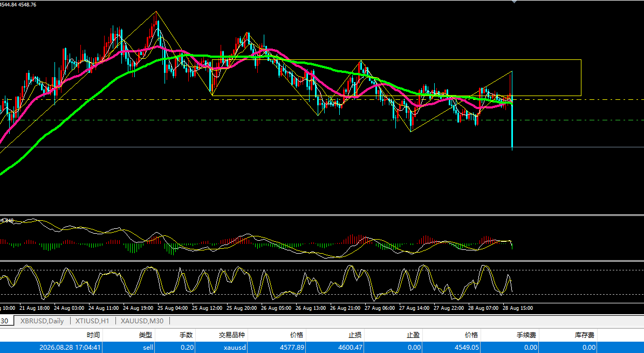Click the 27 Aug 22:00 time axis label

449,308
